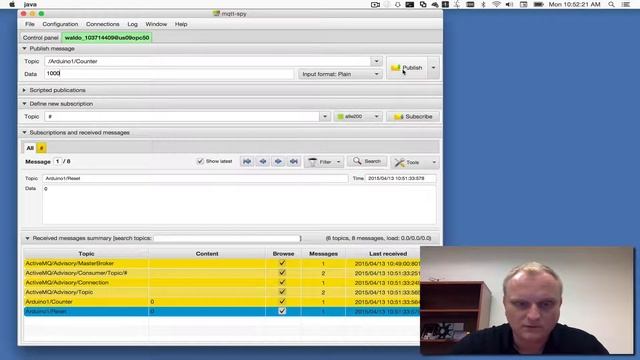The height and width of the screenshot is (360, 640).
Task: Open the Notification Center list icon
Action: pyautogui.click(x=625, y=4)
